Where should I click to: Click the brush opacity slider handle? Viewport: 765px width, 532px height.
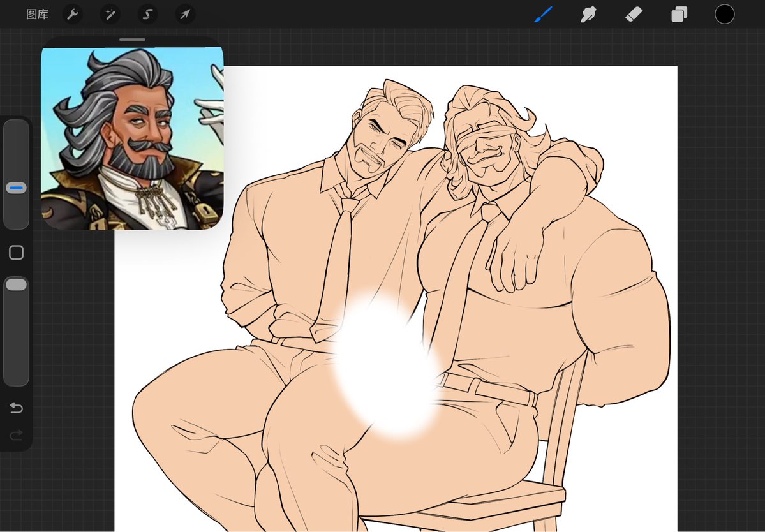[x=16, y=284]
